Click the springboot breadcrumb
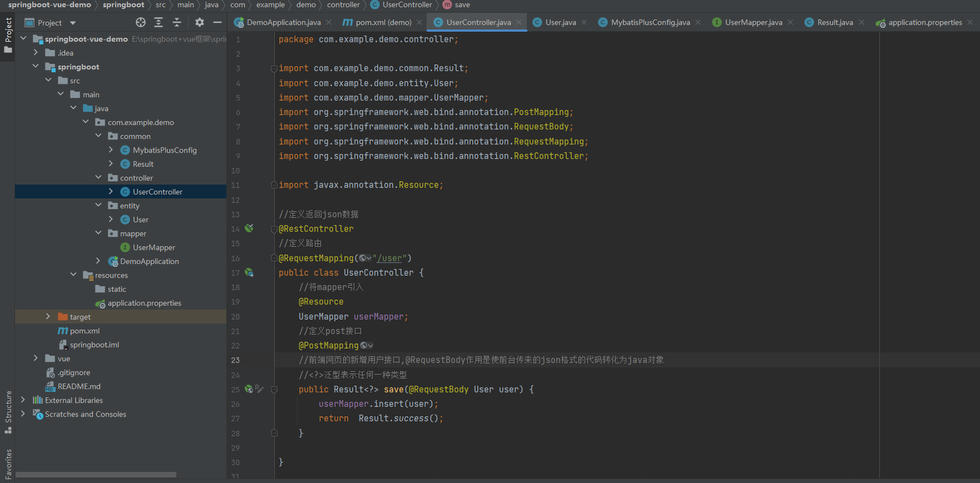 click(x=123, y=5)
